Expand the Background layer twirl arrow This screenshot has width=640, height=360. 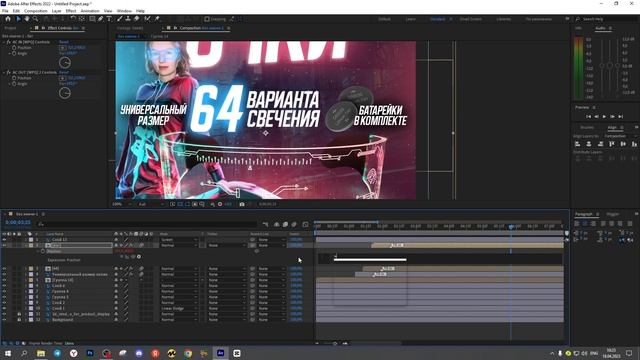pyautogui.click(x=26, y=320)
